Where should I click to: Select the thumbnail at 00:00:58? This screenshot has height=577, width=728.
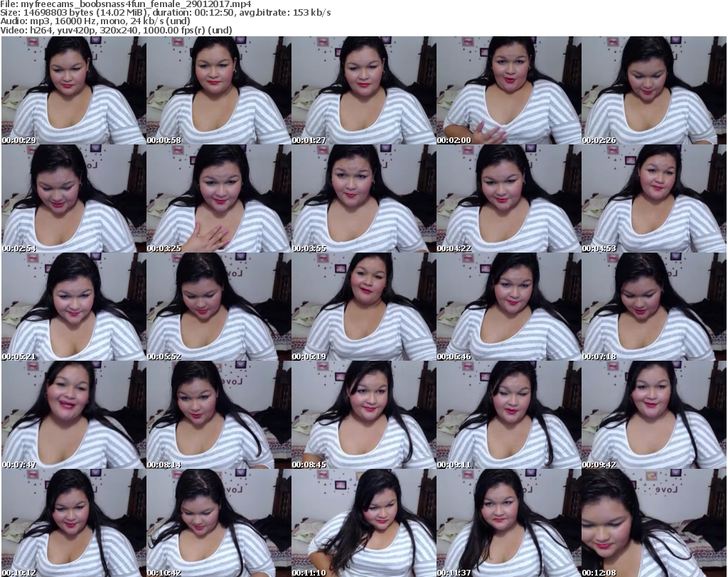(x=219, y=90)
